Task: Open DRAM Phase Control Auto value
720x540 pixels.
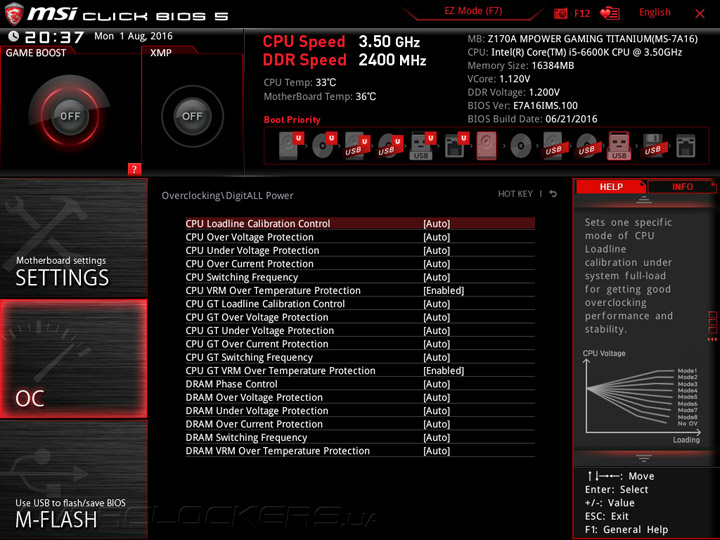Action: tap(437, 384)
